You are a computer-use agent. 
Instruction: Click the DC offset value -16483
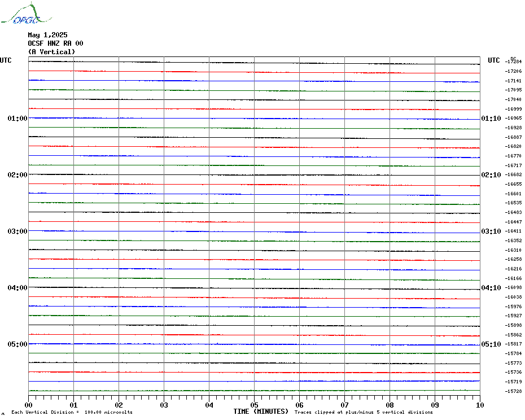pyautogui.click(x=513, y=212)
